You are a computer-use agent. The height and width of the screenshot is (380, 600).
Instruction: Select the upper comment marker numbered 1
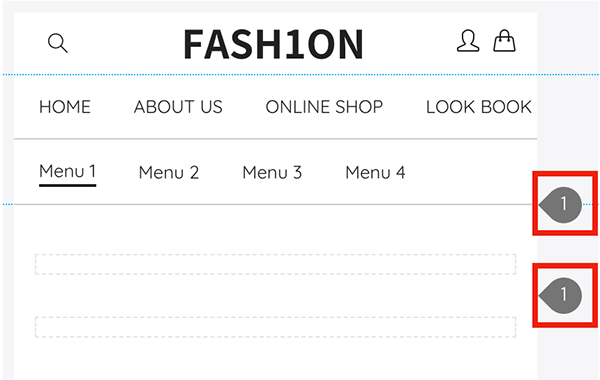561,205
